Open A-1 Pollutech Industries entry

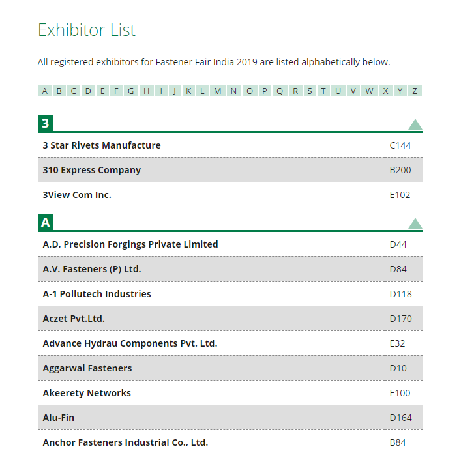pyautogui.click(x=97, y=294)
